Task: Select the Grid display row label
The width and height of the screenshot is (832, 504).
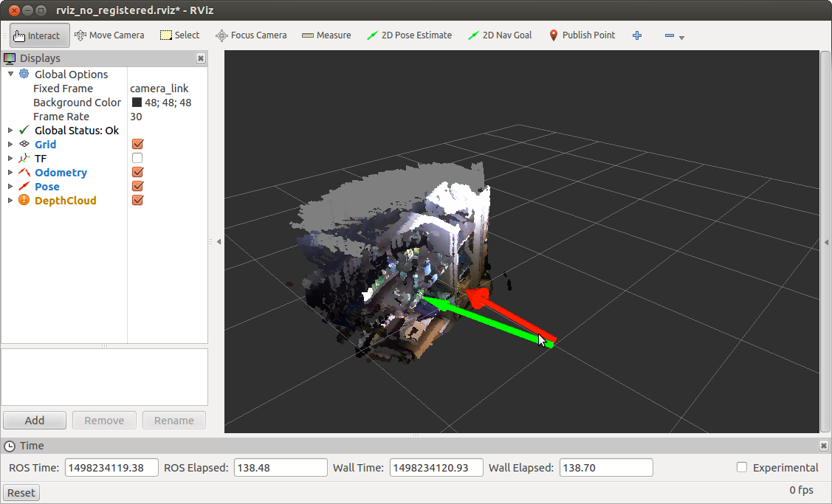Action: point(45,145)
